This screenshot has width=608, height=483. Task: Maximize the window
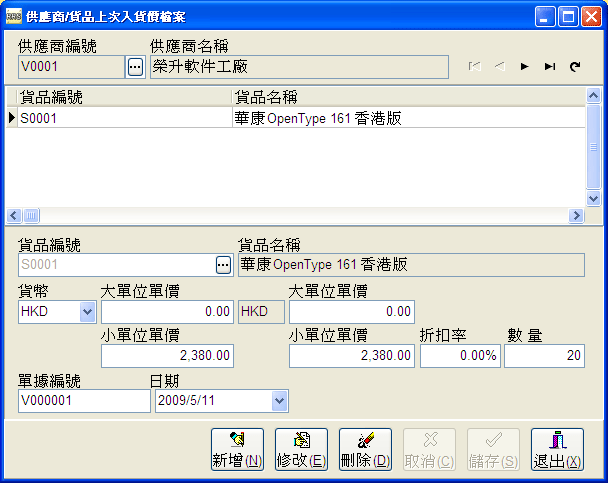(568, 17)
